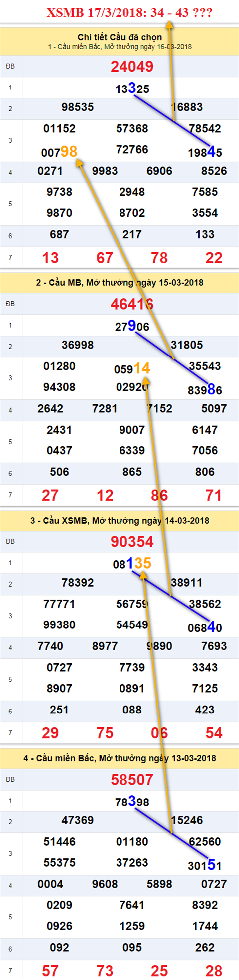Select fourth prize number 0004
This screenshot has width=239, height=980.
[x=50, y=884]
